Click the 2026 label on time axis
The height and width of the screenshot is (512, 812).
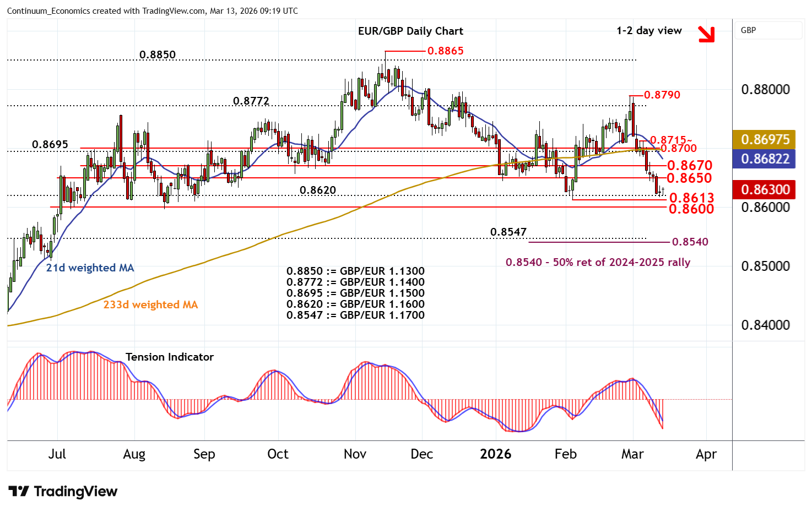click(495, 454)
